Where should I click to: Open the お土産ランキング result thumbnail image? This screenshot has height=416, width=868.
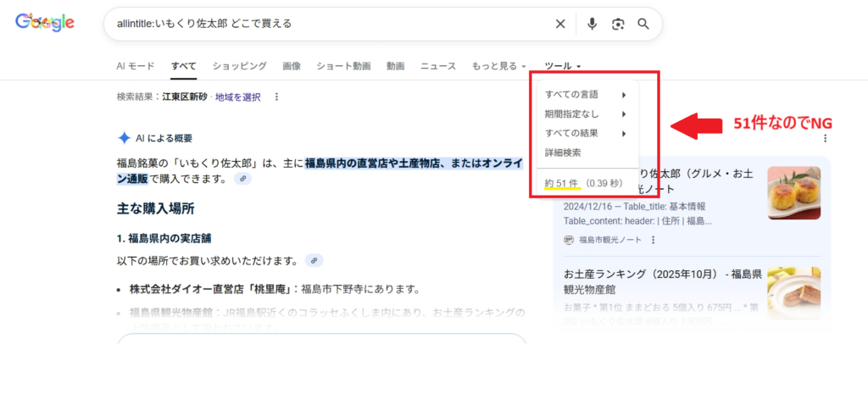(x=793, y=292)
